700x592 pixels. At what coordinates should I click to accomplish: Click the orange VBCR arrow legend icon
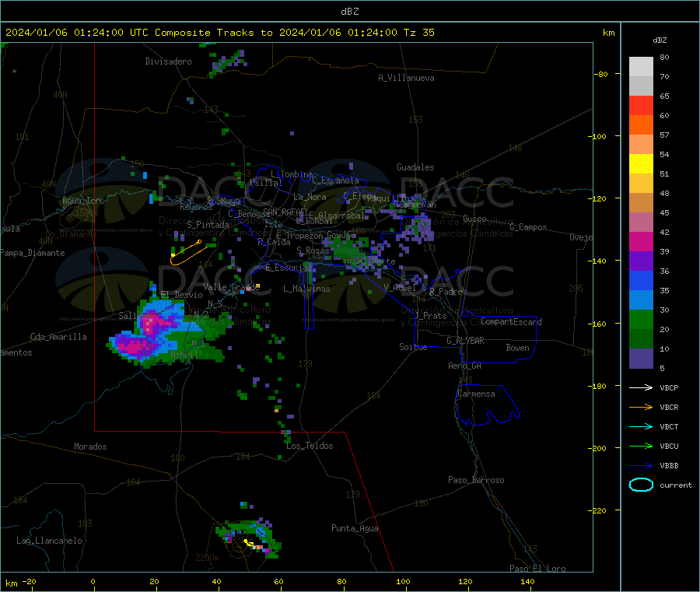pyautogui.click(x=641, y=407)
